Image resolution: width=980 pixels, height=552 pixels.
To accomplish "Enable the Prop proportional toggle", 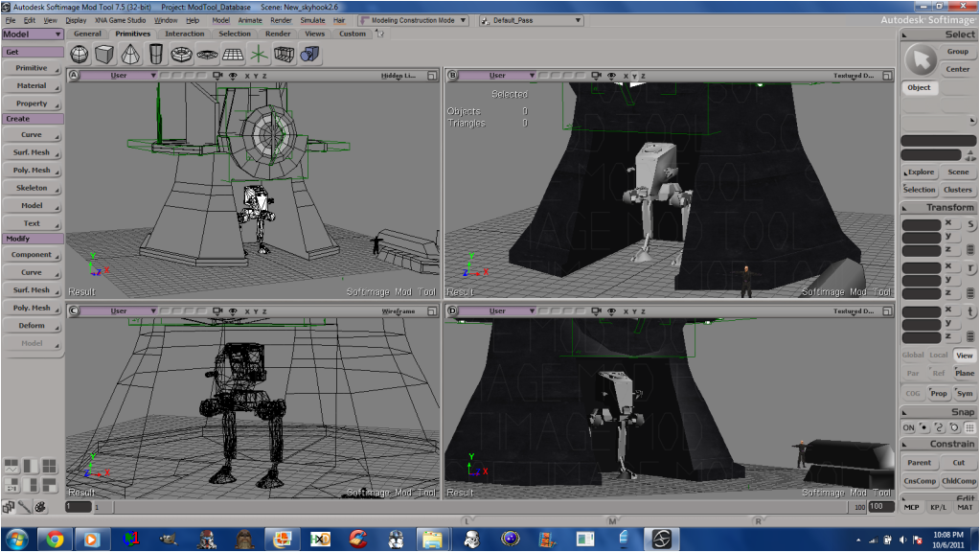I will tap(938, 393).
